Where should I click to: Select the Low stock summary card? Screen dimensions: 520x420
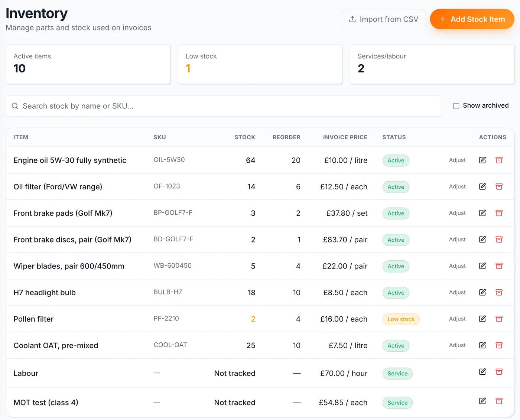pyautogui.click(x=260, y=64)
